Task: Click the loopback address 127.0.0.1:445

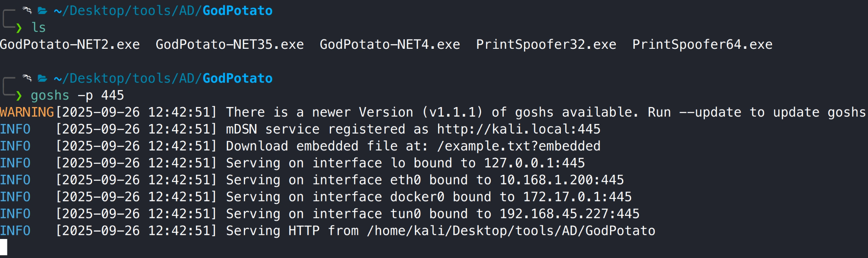Action: click(x=534, y=163)
